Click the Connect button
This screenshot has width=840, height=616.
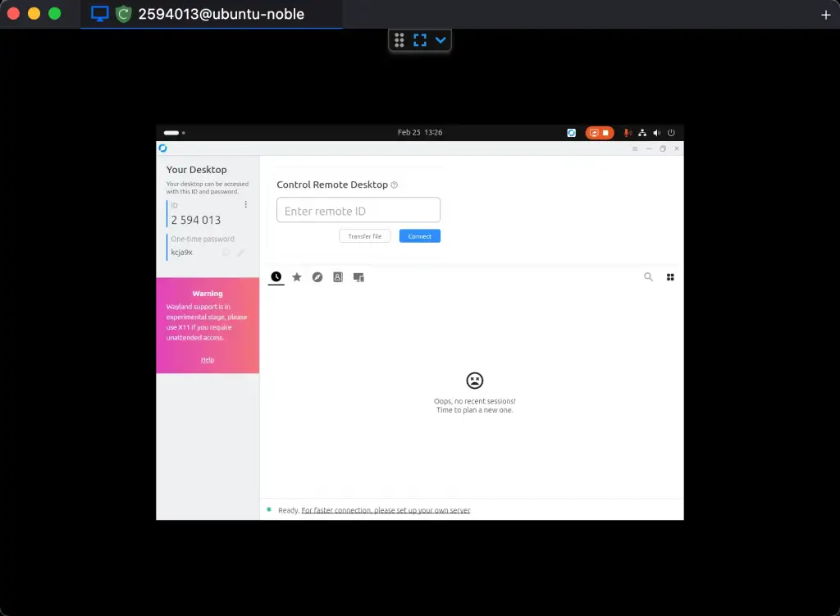(x=419, y=235)
